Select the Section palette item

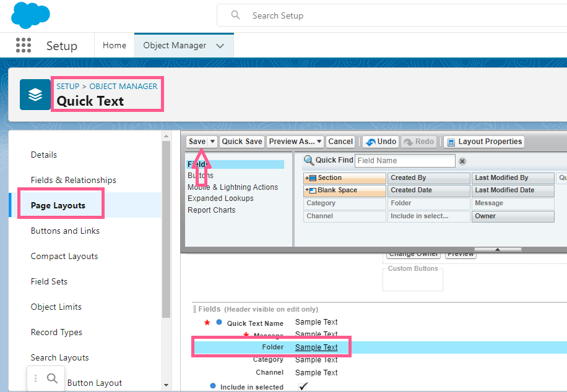tap(345, 178)
